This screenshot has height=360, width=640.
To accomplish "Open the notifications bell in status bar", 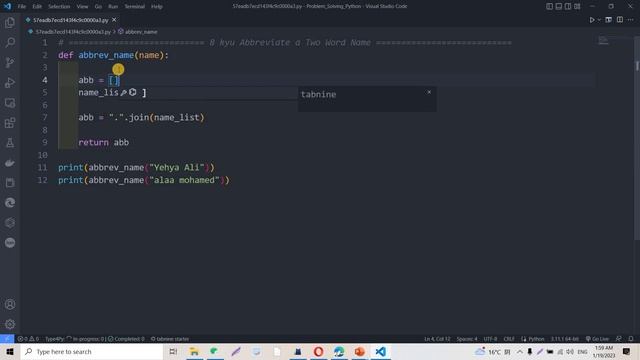I will (631, 339).
